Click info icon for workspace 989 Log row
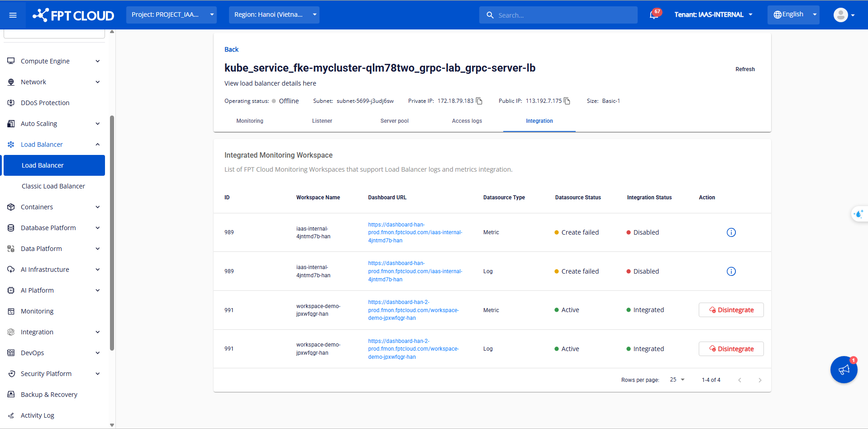 click(x=731, y=271)
